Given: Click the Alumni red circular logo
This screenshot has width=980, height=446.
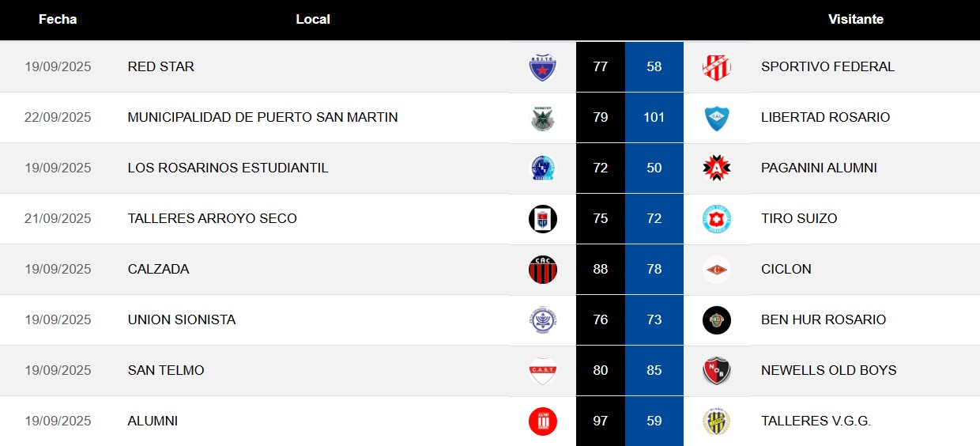Looking at the screenshot, I should 542,421.
